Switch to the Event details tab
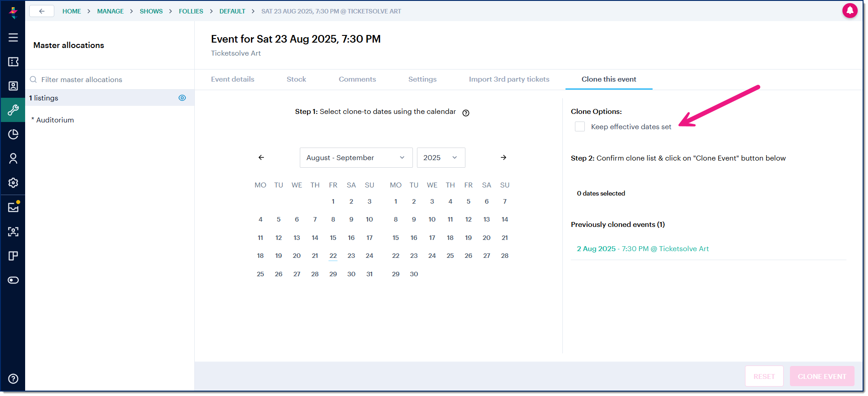Viewport: 868px width, 396px height. pos(232,79)
